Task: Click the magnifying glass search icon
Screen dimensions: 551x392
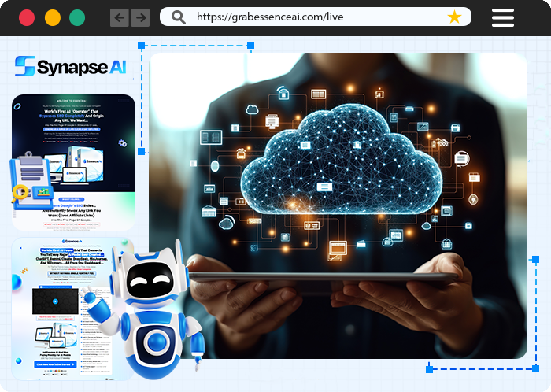Action: [179, 17]
